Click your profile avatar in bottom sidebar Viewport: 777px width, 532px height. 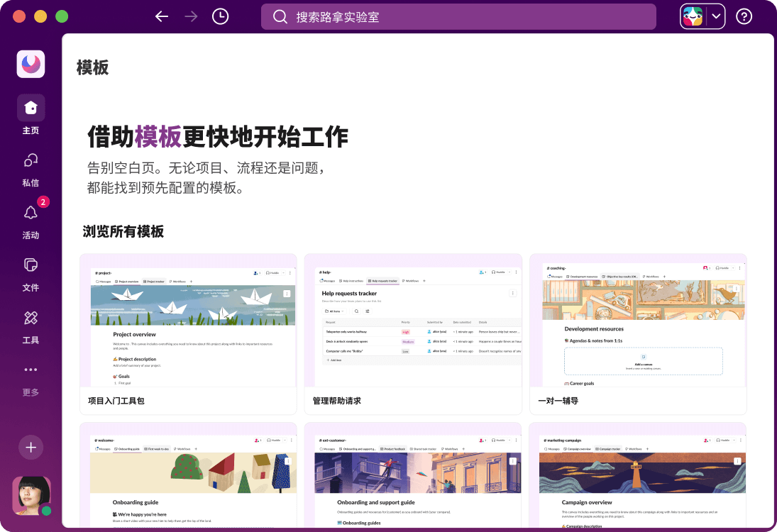point(31,496)
